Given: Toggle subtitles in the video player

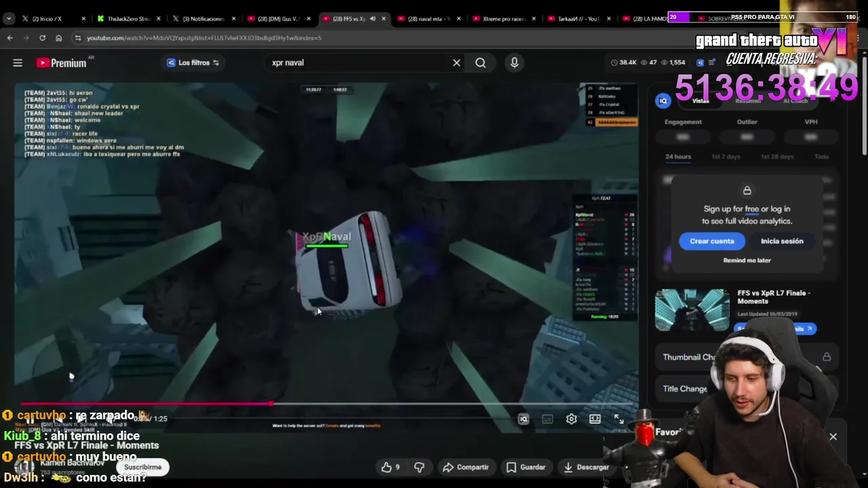Looking at the screenshot, I should (547, 419).
